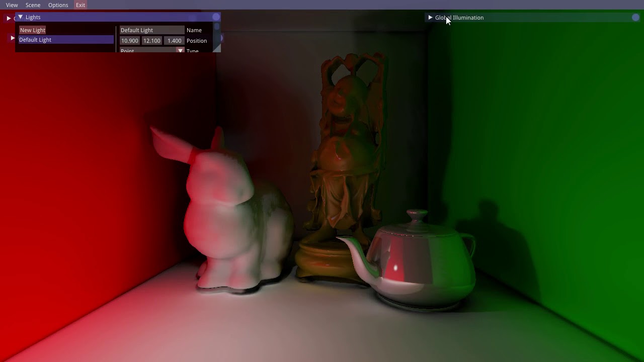Click the Lights panel close circle
Screen dimensions: 644x362
pos(216,17)
